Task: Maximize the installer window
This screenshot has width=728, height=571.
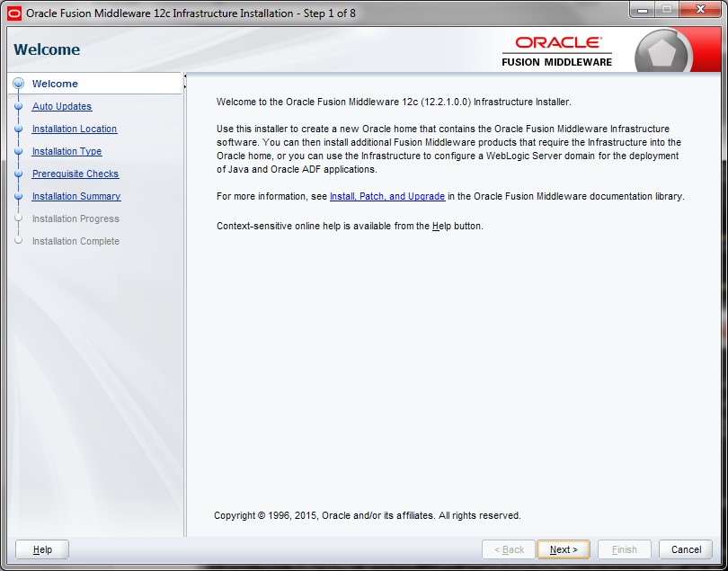Action: 666,11
